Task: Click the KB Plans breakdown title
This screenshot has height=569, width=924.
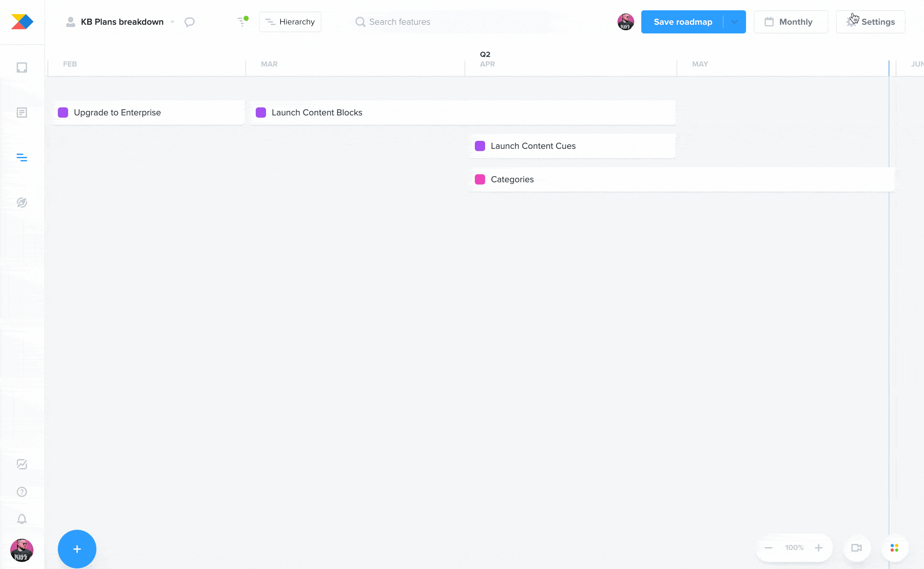Action: (x=122, y=22)
